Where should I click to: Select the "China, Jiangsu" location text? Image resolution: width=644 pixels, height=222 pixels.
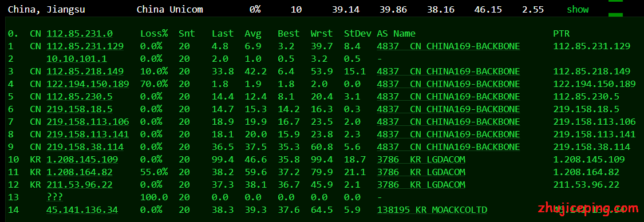pyautogui.click(x=46, y=9)
